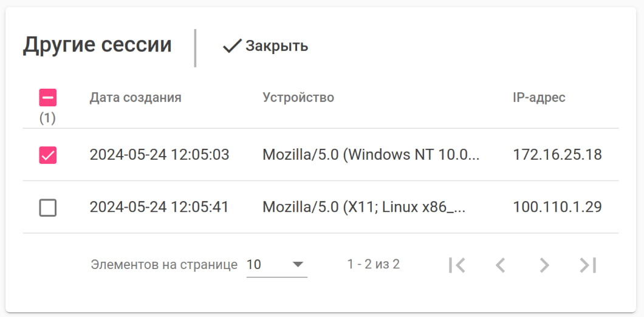Click the checkmark icon beside Закрыть
644x317 pixels.
coord(232,46)
